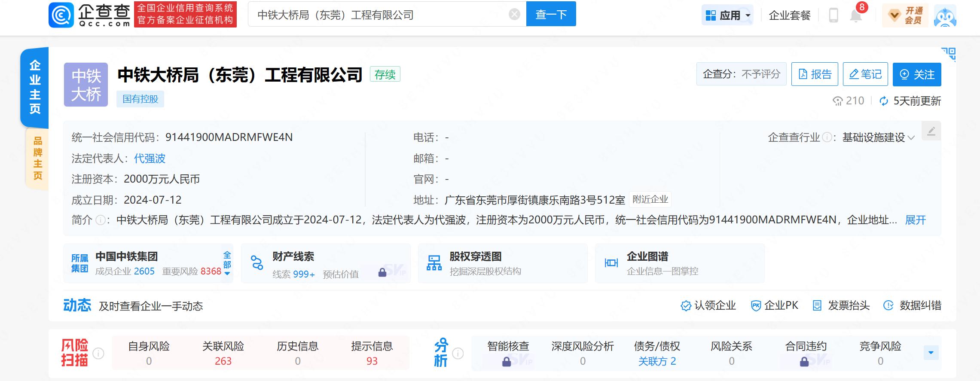Screen dimensions: 980x381
Task: Open 企业套餐 in the header
Action: coord(790,15)
